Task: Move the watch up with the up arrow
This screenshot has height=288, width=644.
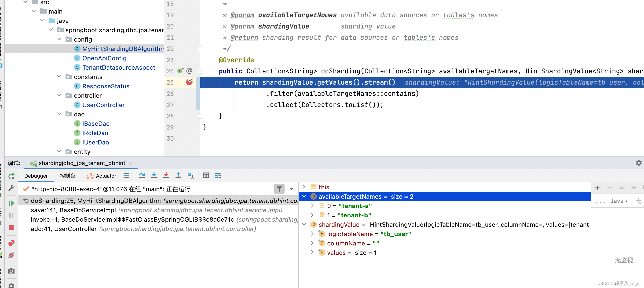Action: click(x=621, y=188)
